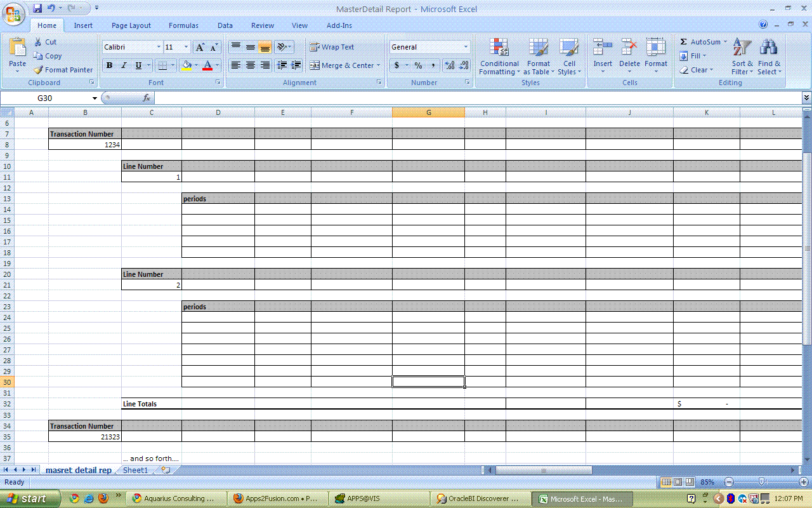Click the Sort & Filter icon
The width and height of the screenshot is (812, 508).
pos(742,48)
